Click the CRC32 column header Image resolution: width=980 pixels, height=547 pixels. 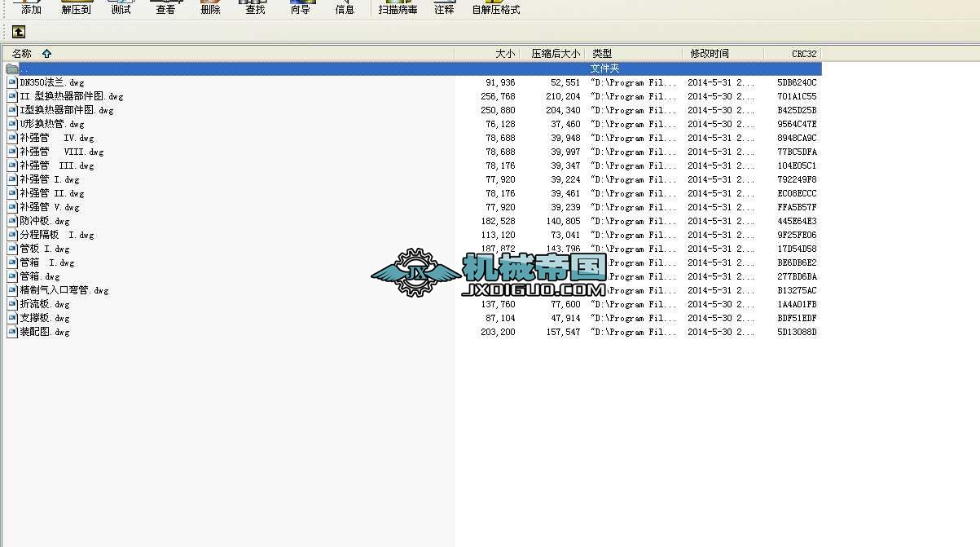click(x=802, y=53)
